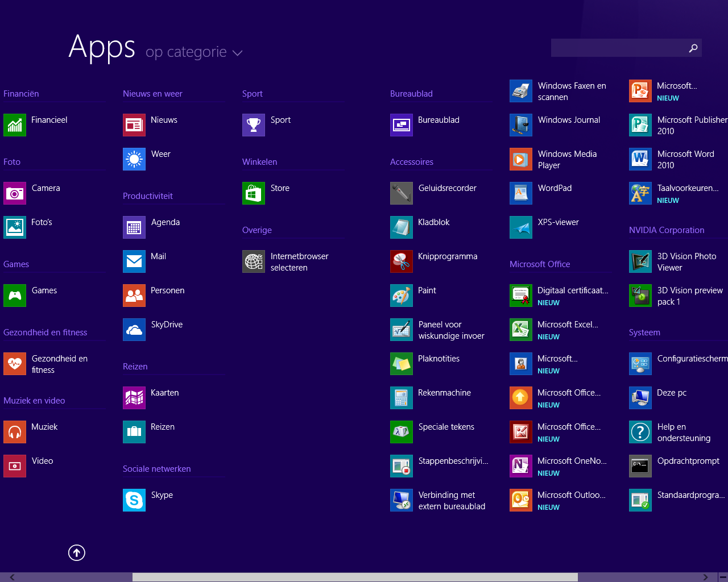Viewport: 728px width, 582px height.
Task: Launch Microsoft Outlook icon
Action: (521, 500)
